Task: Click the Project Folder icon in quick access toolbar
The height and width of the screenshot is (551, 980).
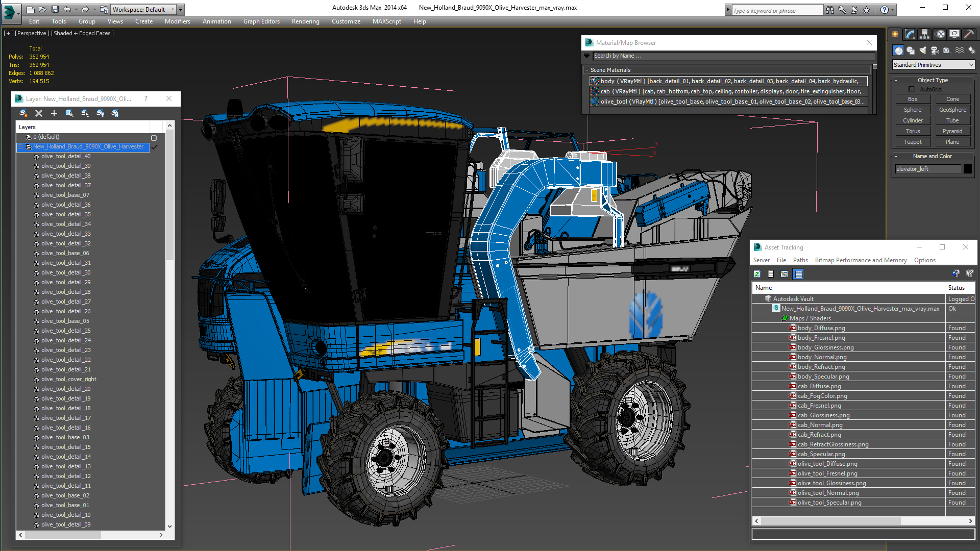Action: pyautogui.click(x=104, y=9)
